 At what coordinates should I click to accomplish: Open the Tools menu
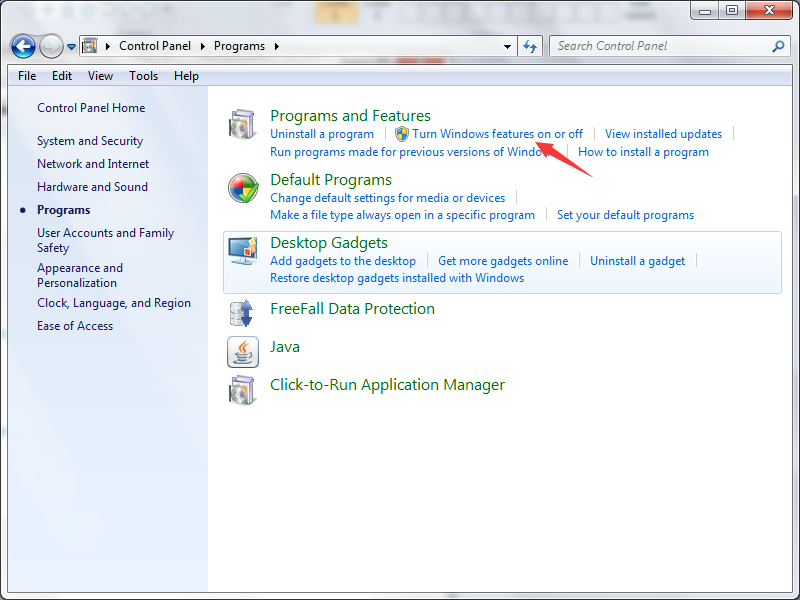pos(143,76)
